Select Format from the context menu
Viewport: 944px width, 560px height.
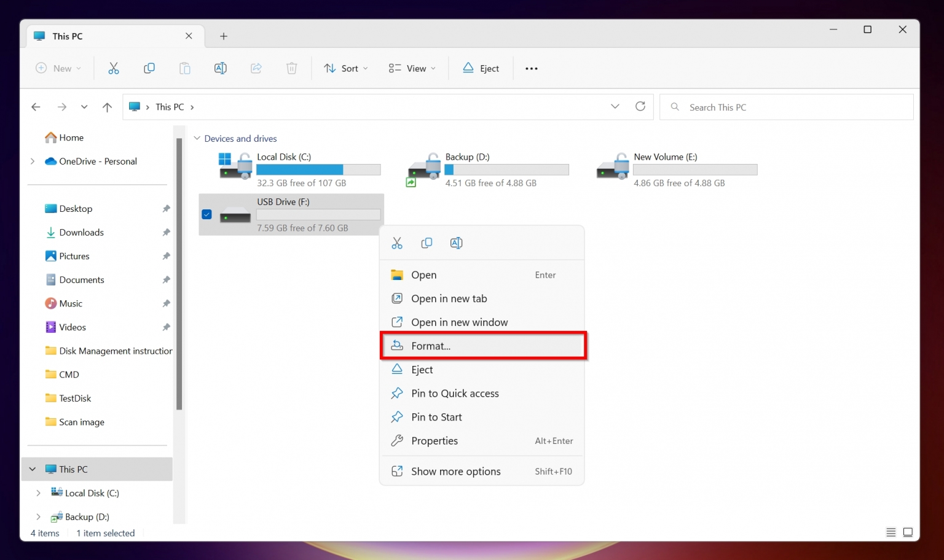tap(432, 346)
